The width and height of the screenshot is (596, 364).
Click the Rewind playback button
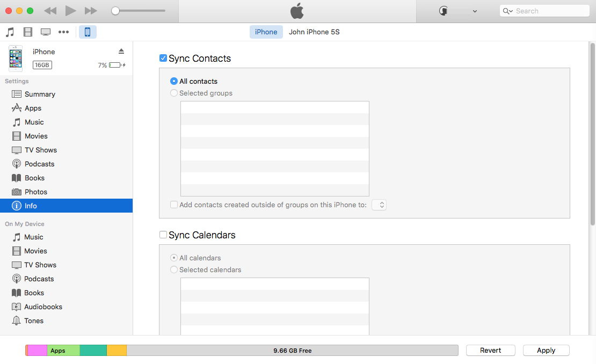click(x=50, y=11)
